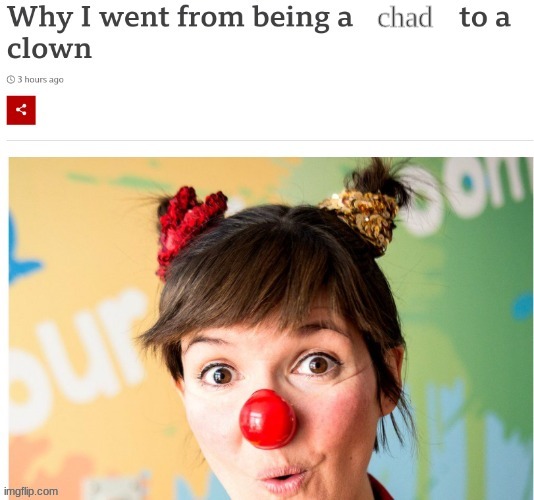The height and width of the screenshot is (500, 534).
Task: Click the blue shape on the orange wall
Action: (x=22, y=254)
